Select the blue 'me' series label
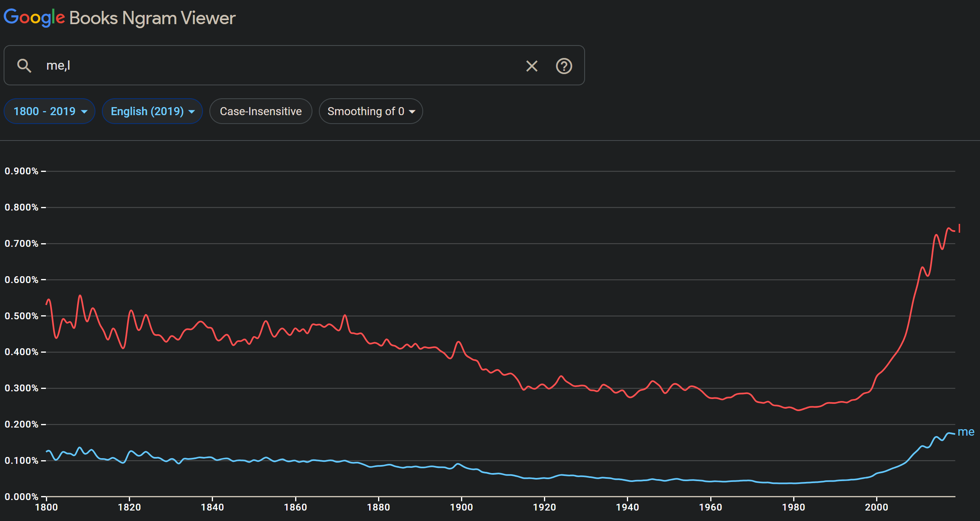 tap(966, 432)
